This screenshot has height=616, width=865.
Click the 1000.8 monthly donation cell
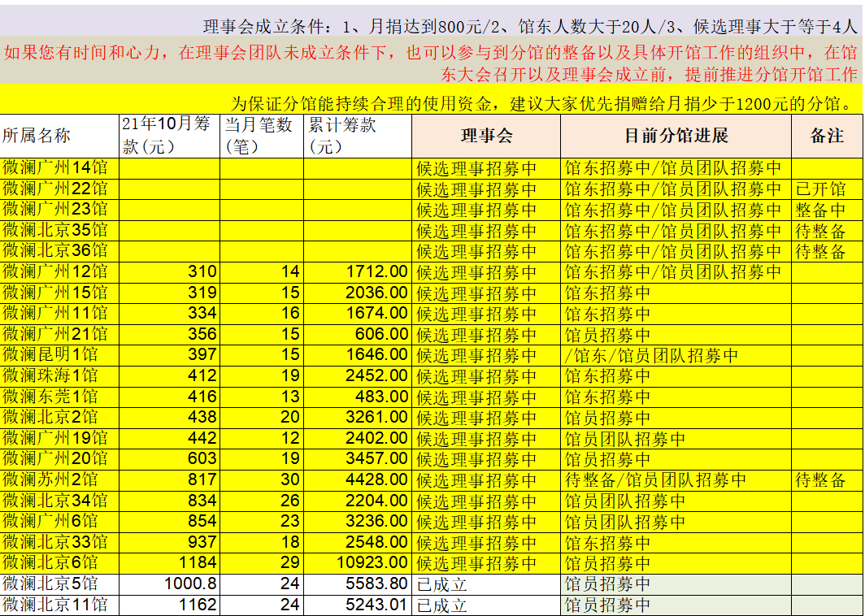[169, 583]
